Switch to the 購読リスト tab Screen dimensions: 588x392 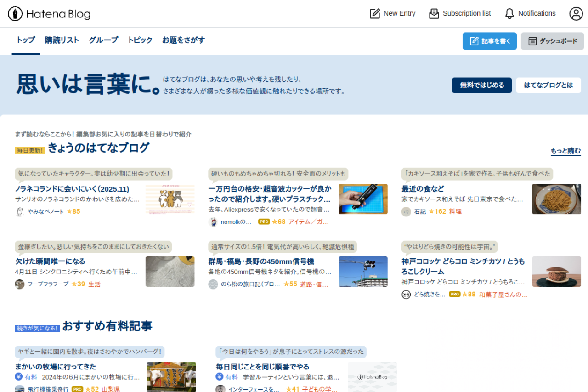pyautogui.click(x=62, y=40)
